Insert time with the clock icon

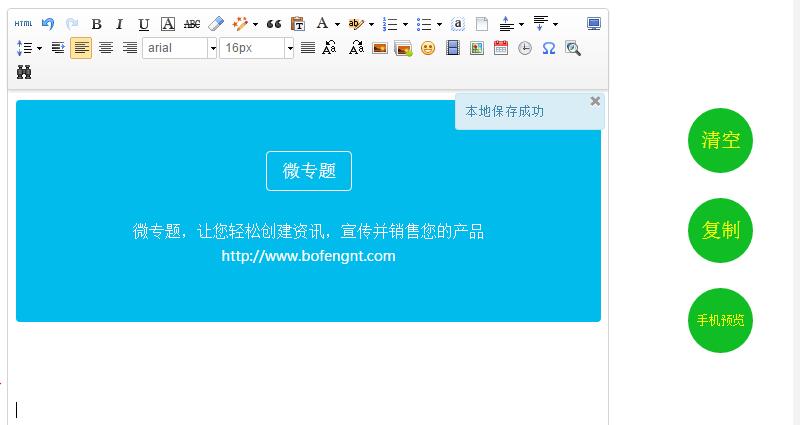click(x=524, y=48)
